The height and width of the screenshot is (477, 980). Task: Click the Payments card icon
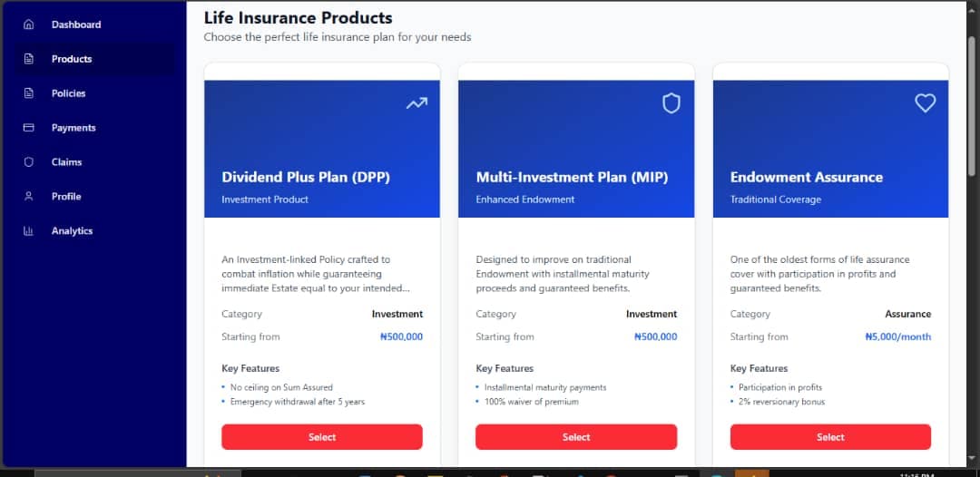click(x=28, y=128)
